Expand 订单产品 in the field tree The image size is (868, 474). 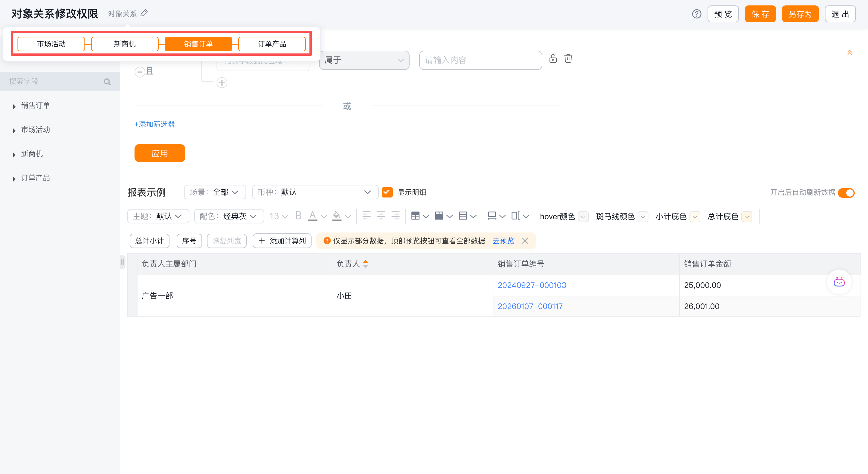click(14, 179)
